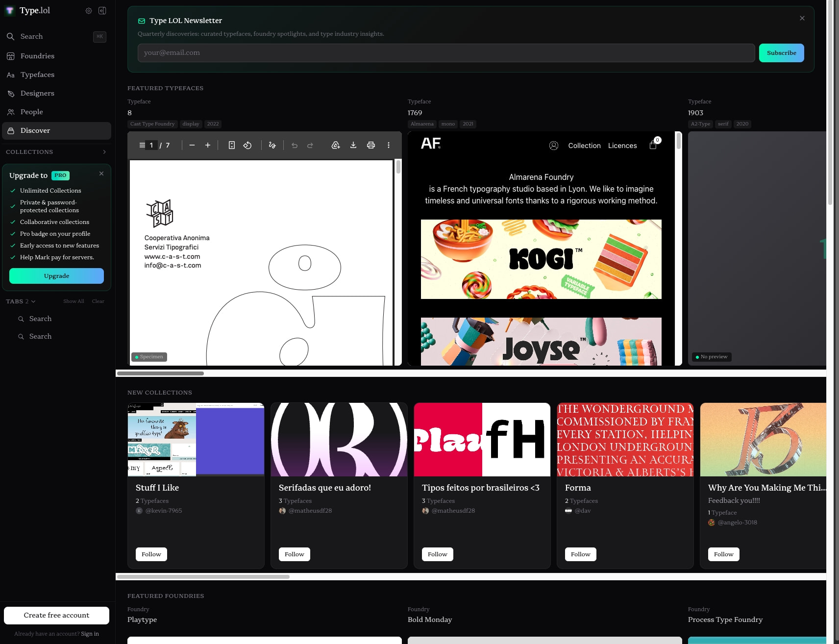The image size is (839, 644).
Task: Follow Serifadas que eu adoro collection
Action: click(x=295, y=554)
